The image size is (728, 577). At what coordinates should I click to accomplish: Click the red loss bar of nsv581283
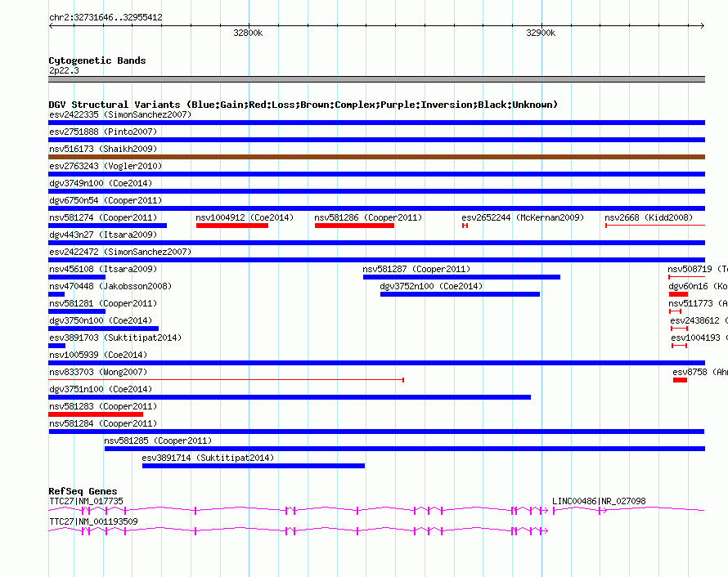coord(96,414)
